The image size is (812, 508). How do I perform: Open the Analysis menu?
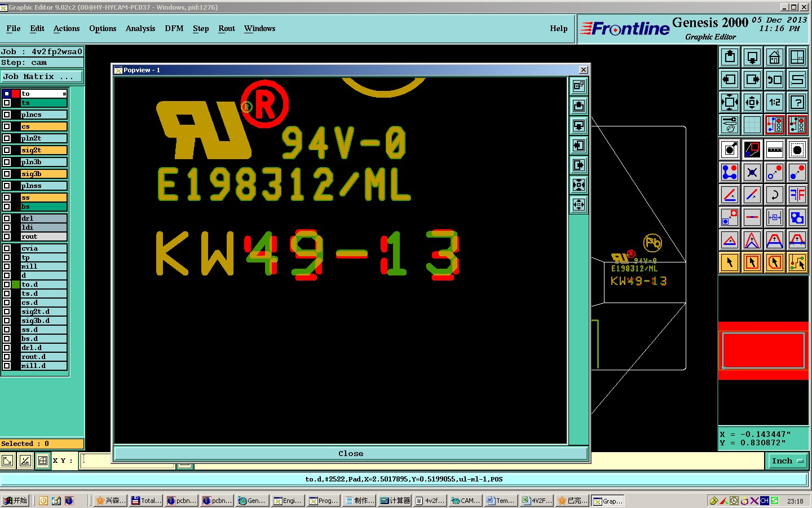click(x=140, y=29)
